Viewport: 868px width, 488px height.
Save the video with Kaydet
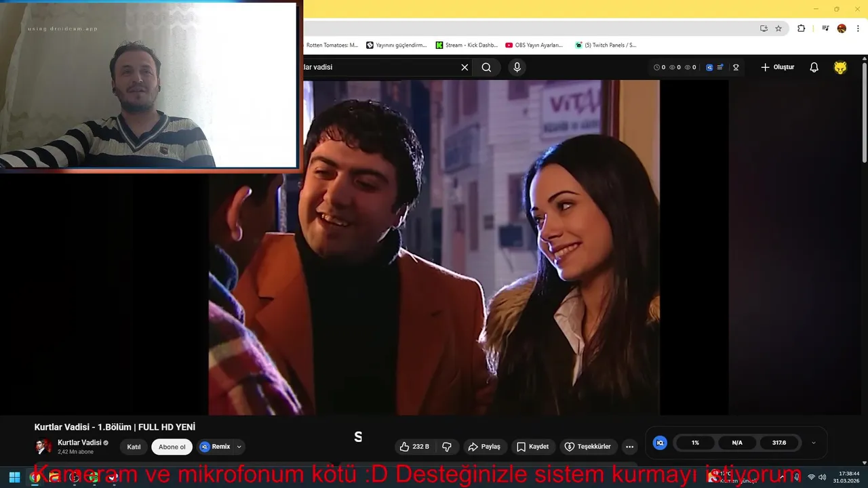pos(533,447)
